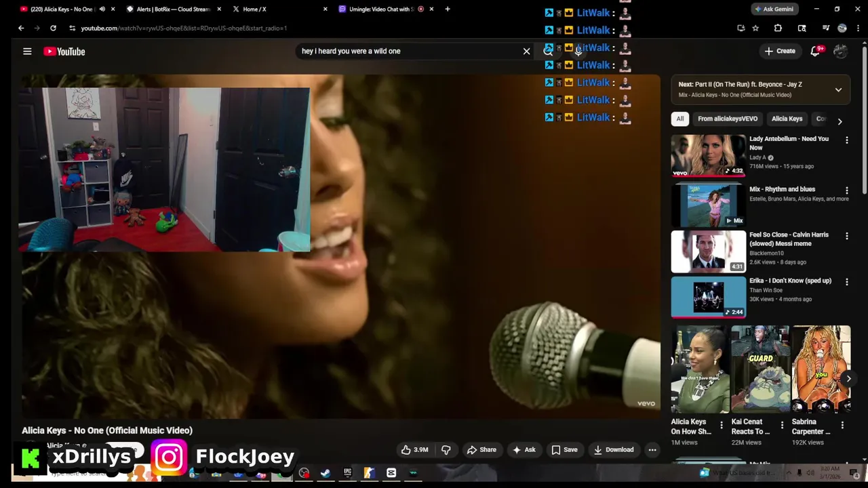Viewport: 868px width, 488px height.
Task: Open Chrome extensions puzzle icon
Action: tap(778, 28)
